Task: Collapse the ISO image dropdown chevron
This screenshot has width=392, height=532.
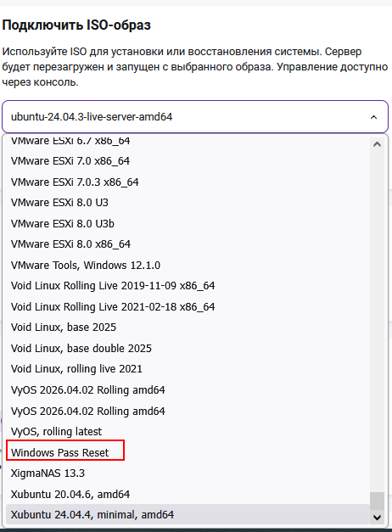Action: pos(373,117)
